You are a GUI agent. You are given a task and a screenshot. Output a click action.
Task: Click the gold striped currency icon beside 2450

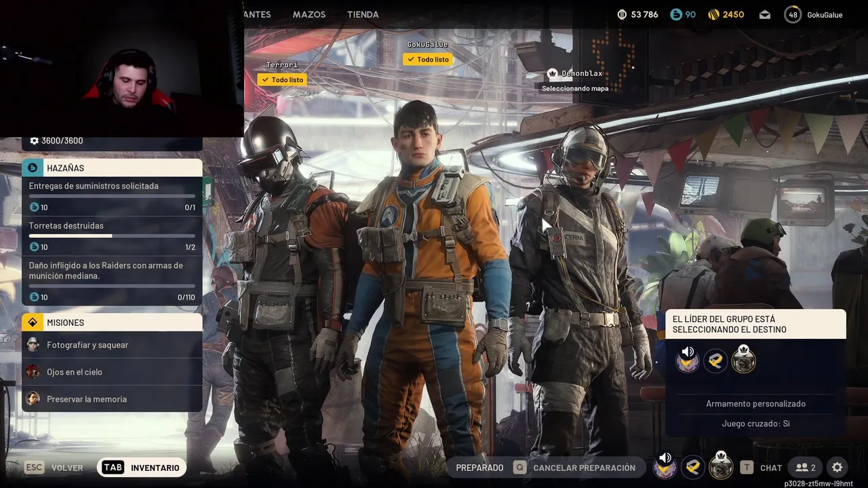713,14
